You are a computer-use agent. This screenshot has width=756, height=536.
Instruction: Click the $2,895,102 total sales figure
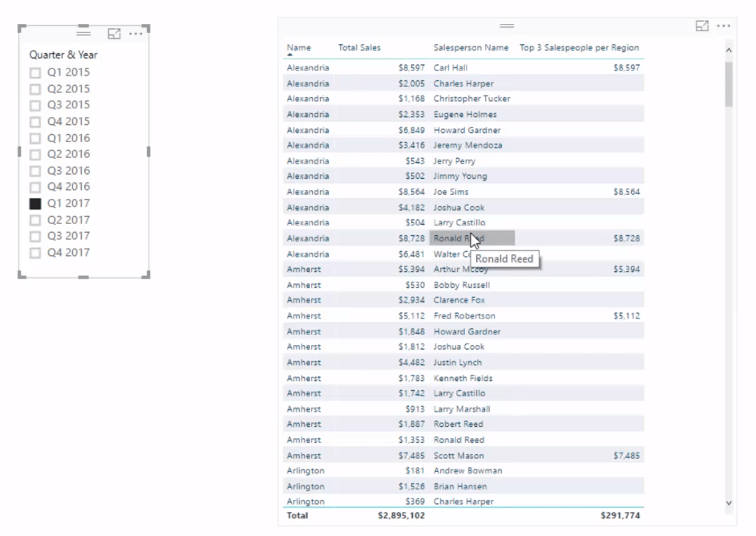coord(401,515)
